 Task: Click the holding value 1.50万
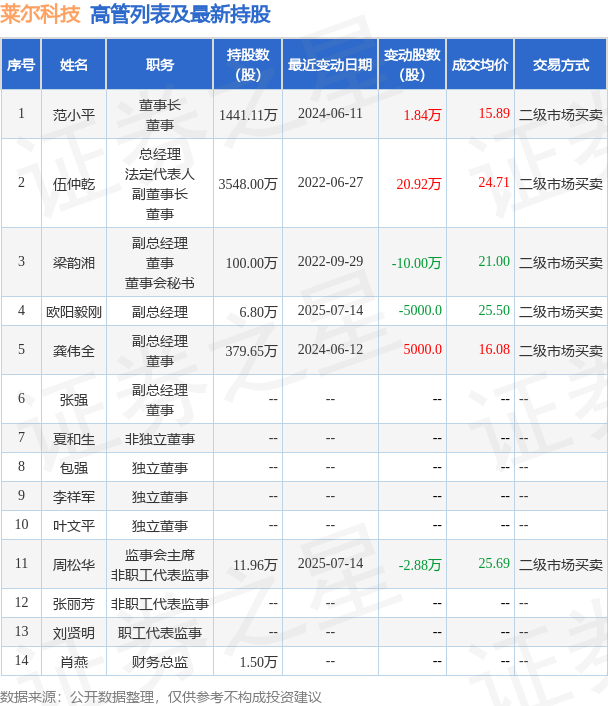258,662
